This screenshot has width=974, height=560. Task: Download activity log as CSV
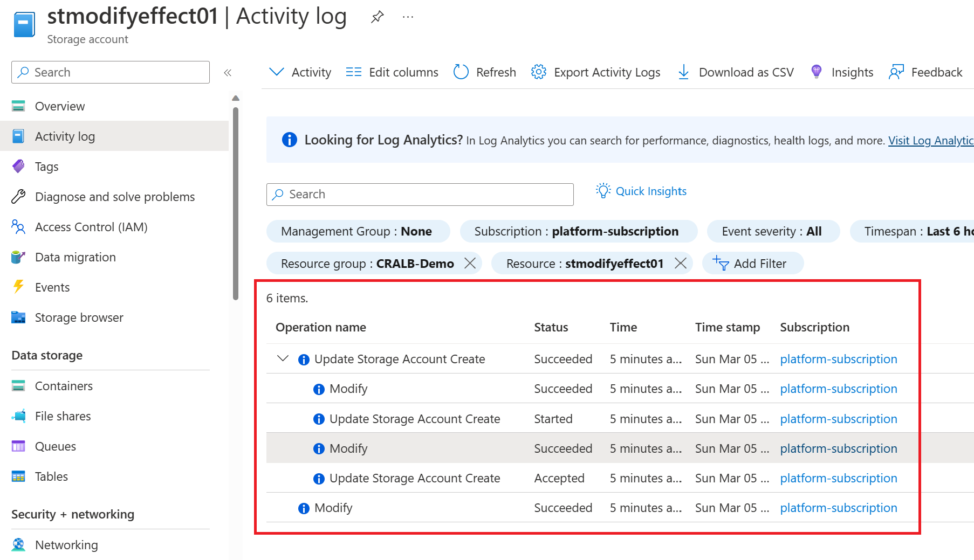735,72
